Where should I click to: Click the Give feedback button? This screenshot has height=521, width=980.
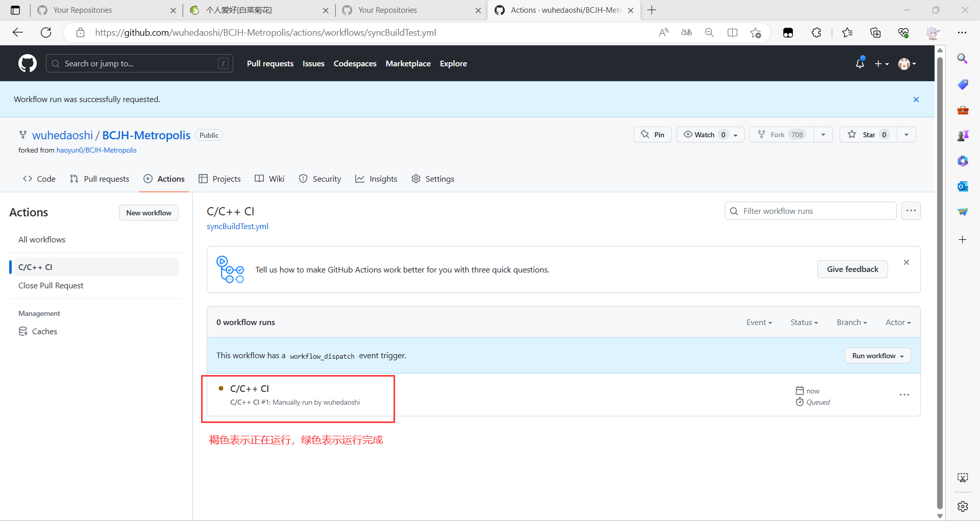pos(852,269)
